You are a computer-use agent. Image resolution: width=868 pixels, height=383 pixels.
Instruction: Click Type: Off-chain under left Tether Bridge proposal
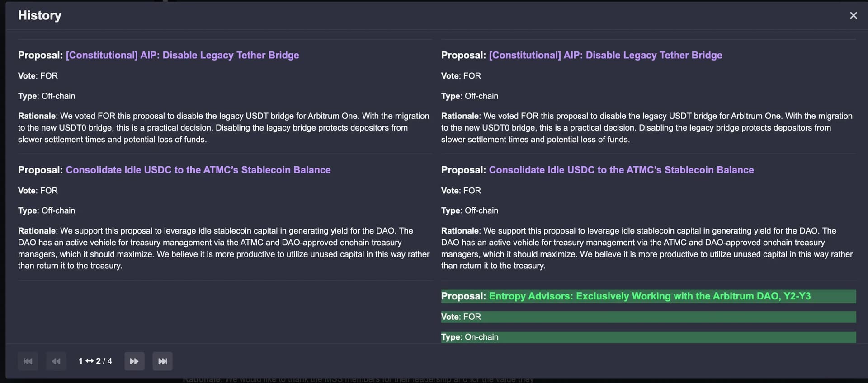click(47, 96)
